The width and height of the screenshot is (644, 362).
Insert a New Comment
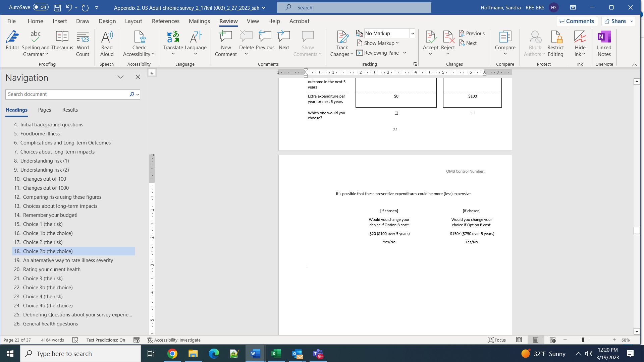(x=226, y=44)
